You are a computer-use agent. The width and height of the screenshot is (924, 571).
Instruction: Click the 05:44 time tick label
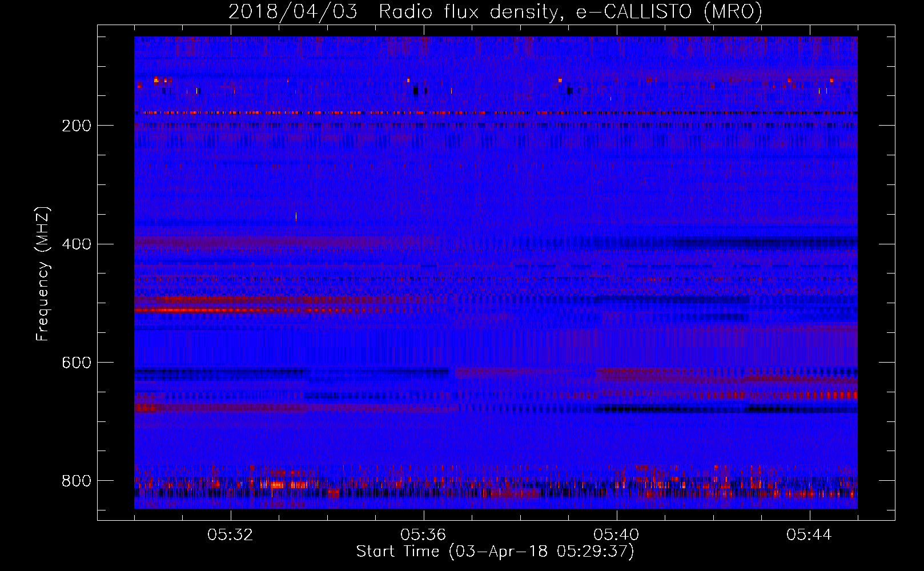click(x=809, y=535)
